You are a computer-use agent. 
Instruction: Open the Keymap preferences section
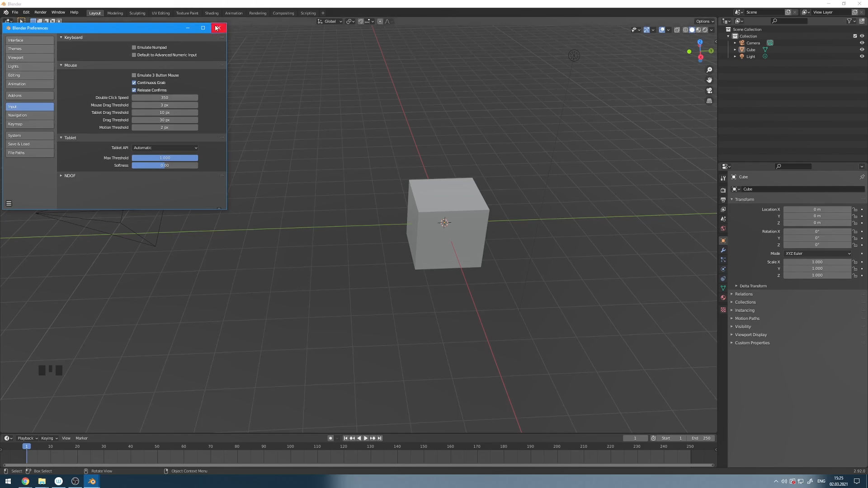click(x=29, y=124)
